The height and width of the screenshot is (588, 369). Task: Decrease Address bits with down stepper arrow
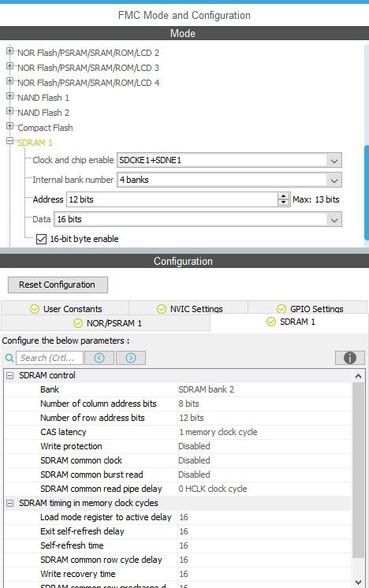point(284,203)
